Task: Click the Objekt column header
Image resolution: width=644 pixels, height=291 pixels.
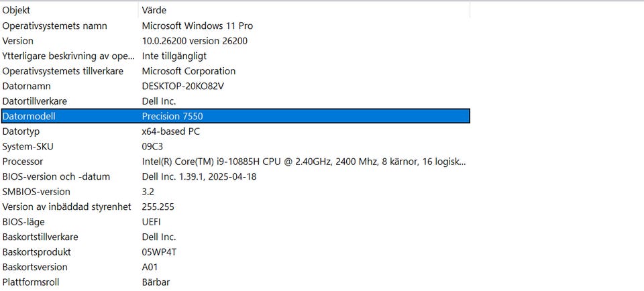Action: (17, 10)
